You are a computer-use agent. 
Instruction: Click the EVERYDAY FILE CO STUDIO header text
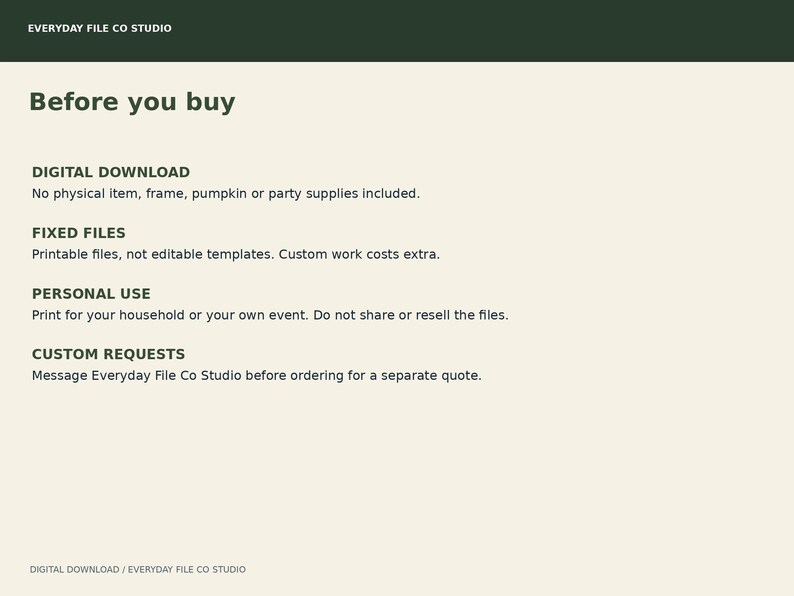(100, 28)
